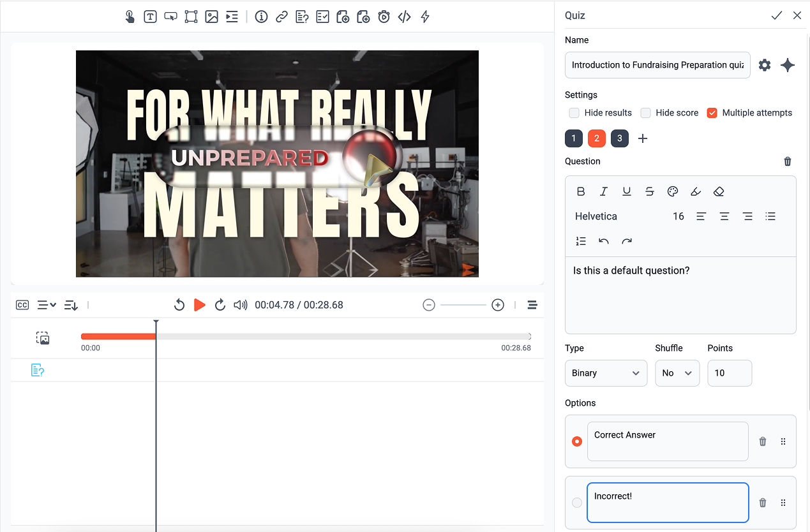810x532 pixels.
Task: Open the text color palette
Action: pos(673,191)
